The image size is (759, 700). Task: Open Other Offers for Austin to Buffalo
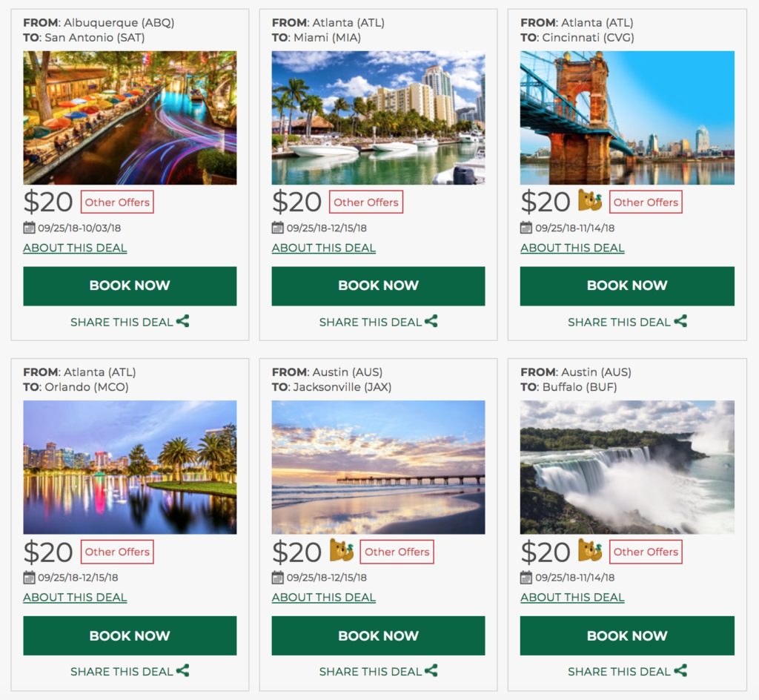[x=646, y=552]
